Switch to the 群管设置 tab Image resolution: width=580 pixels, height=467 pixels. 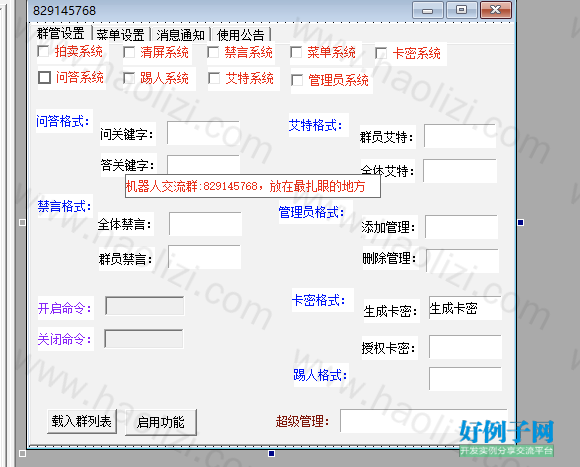[x=61, y=34]
